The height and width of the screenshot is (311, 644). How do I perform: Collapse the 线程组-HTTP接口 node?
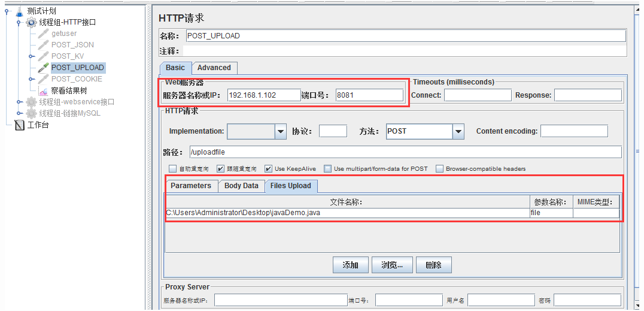[19, 23]
